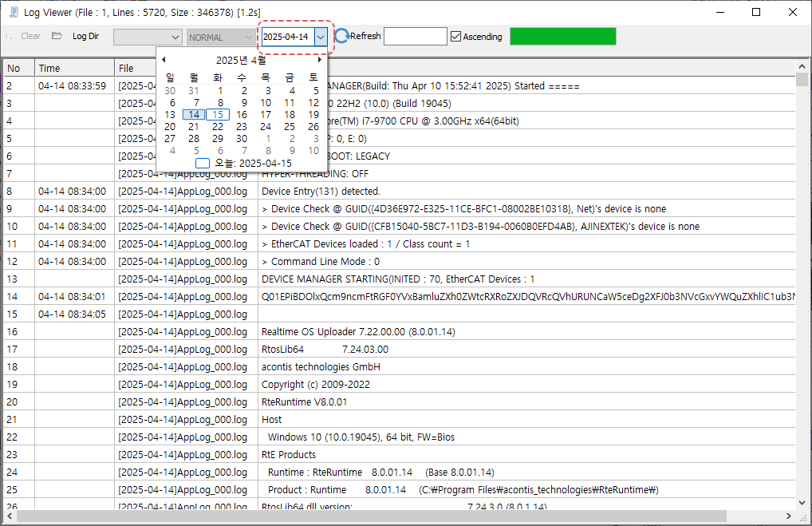Select row RteRuntime V8.0.01
The width and height of the screenshot is (812, 526).
pos(400,402)
